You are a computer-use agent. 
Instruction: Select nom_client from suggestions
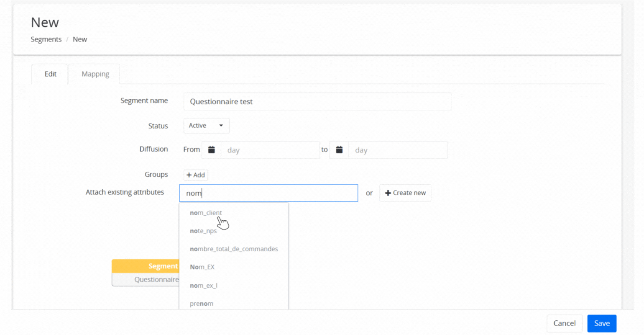[206, 213]
